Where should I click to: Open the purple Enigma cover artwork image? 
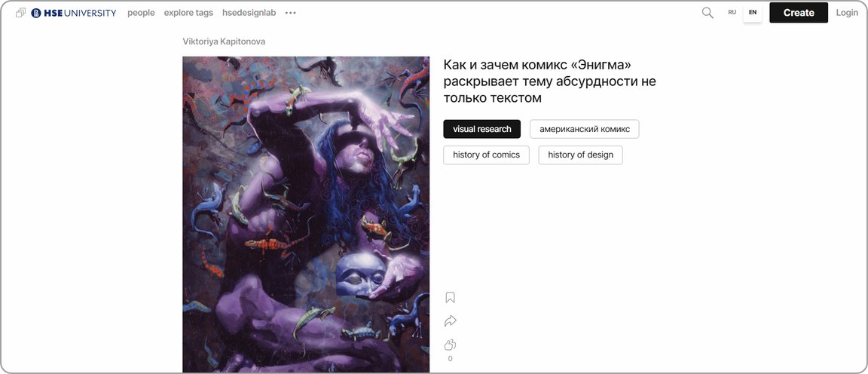(x=306, y=214)
